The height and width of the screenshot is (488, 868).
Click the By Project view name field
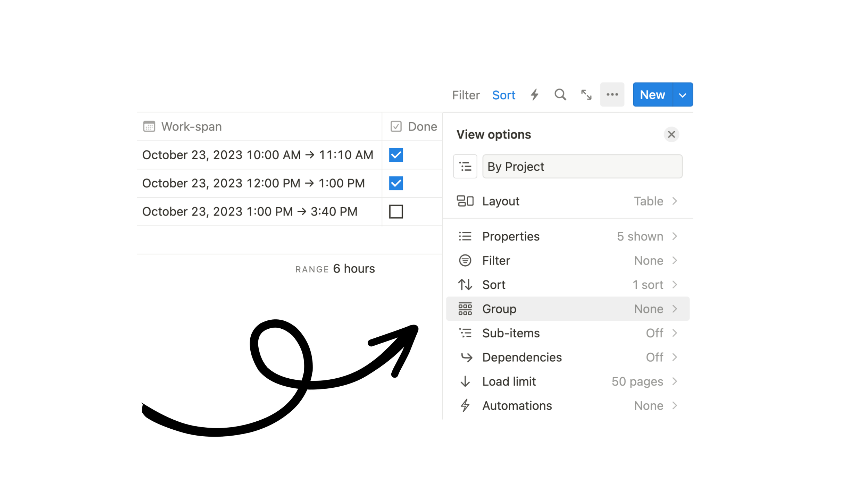(582, 166)
